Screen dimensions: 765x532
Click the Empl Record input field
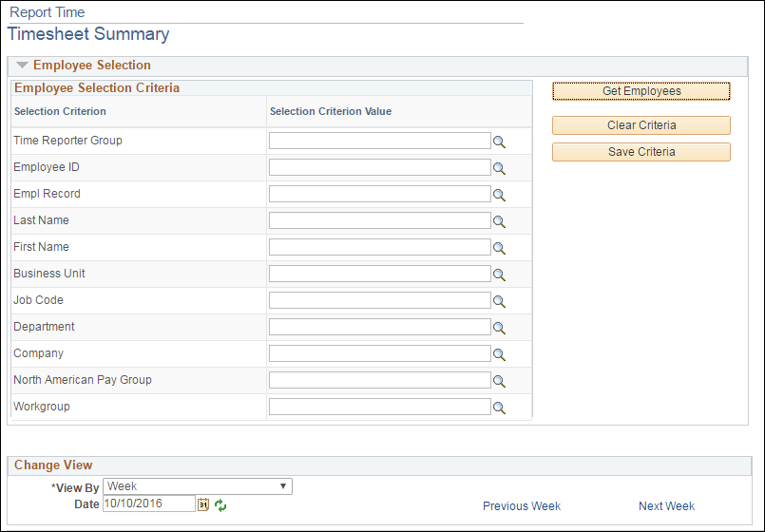click(x=379, y=194)
